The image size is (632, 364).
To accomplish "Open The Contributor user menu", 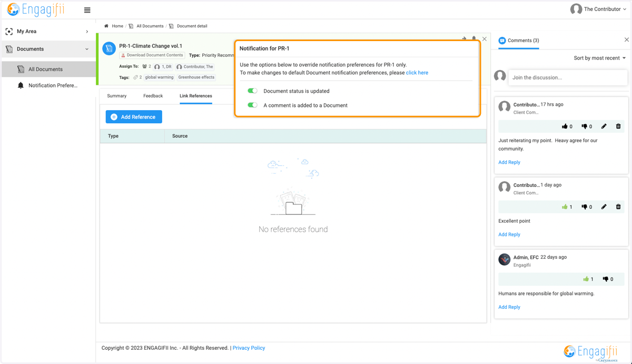I will (599, 9).
